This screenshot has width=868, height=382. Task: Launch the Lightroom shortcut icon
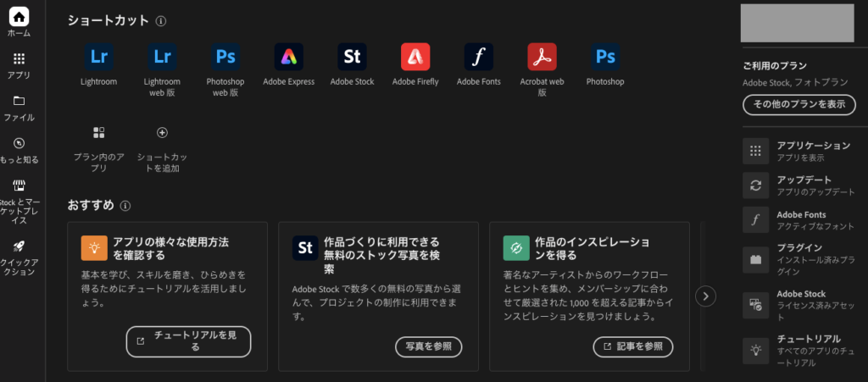click(x=99, y=57)
